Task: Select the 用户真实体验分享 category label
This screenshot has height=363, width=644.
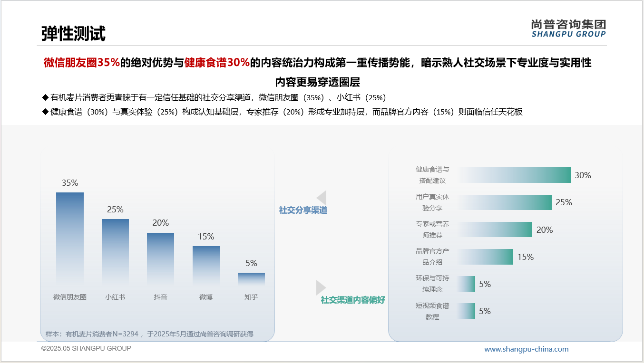Action: click(x=432, y=202)
